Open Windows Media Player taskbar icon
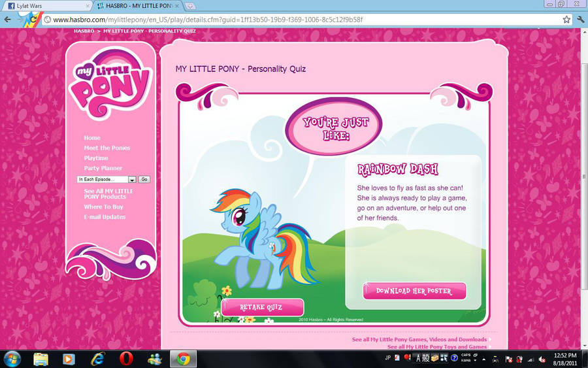 coord(68,360)
